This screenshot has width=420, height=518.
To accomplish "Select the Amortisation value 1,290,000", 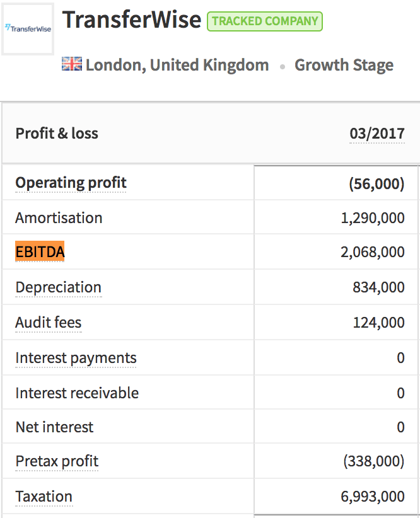I will (x=372, y=219).
